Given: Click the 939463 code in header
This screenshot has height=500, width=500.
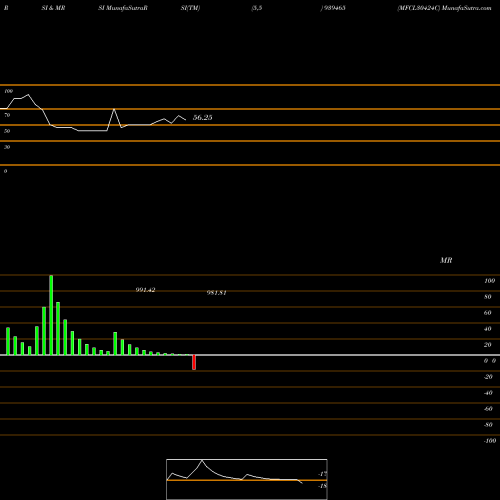Looking at the screenshot, I should (x=334, y=8).
